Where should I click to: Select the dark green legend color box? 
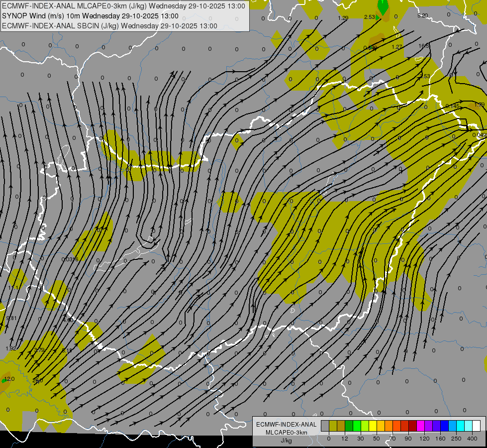[349, 426]
